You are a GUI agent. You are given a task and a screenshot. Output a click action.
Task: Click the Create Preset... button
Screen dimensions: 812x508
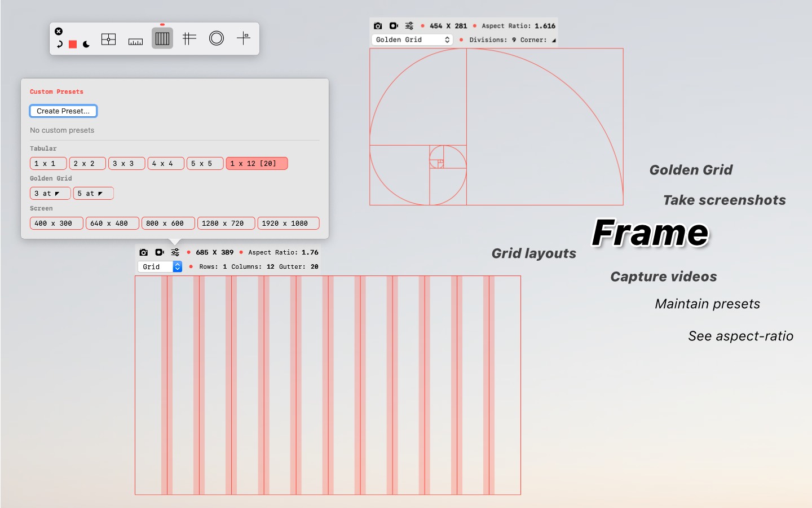[63, 111]
